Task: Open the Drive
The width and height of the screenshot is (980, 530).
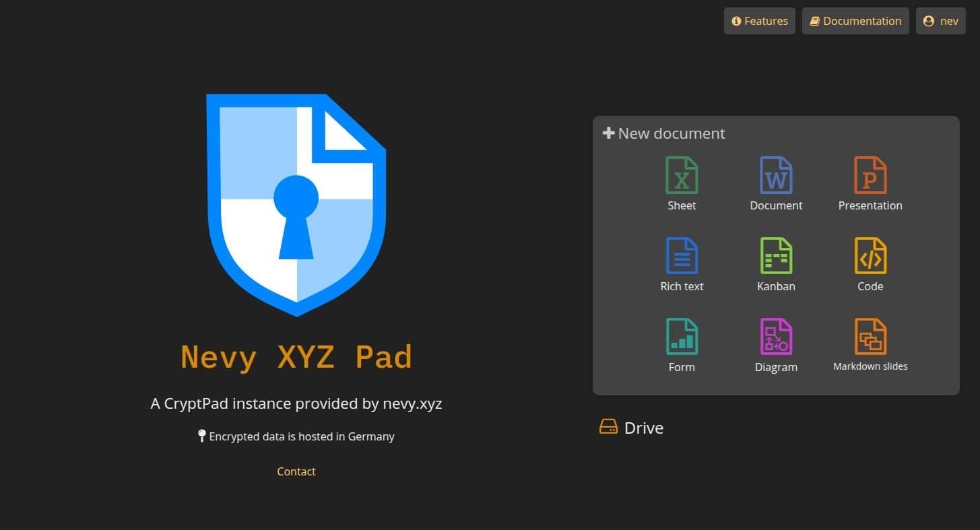Action: 630,427
